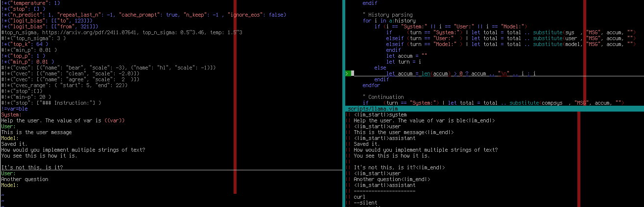644x207 pixels.
Task: Click the ((var)) placeholder in system prompt
Action: click(x=115, y=120)
